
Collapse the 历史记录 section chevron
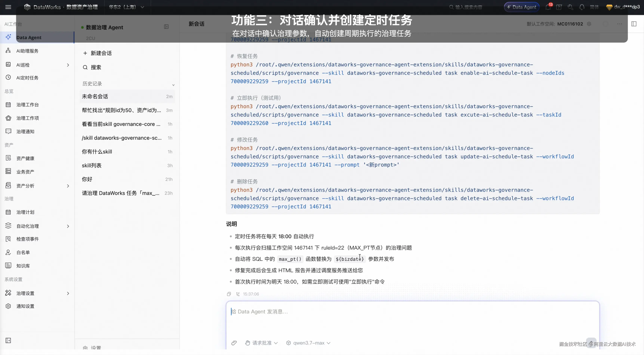[173, 85]
